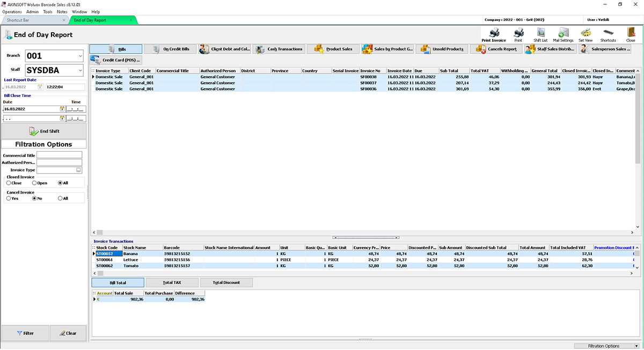Image resolution: width=644 pixels, height=350 pixels.
Task: Open Bill Close Time date calendar picker
Action: [x=62, y=109]
